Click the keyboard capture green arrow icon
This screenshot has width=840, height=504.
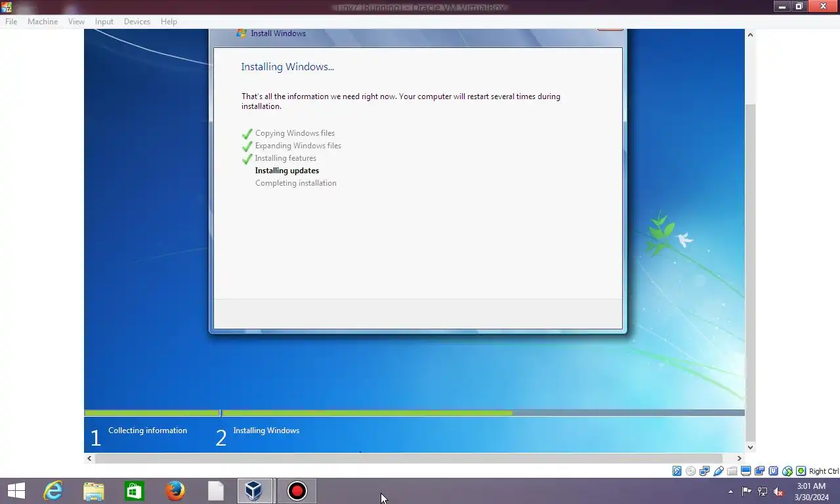[801, 471]
